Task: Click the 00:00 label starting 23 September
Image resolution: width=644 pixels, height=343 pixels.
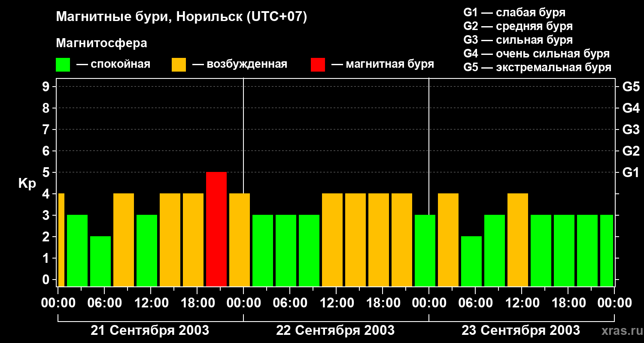Action: (429, 303)
